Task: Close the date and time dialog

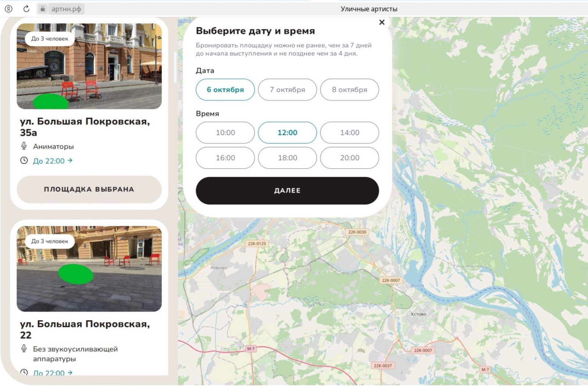Action: [382, 22]
